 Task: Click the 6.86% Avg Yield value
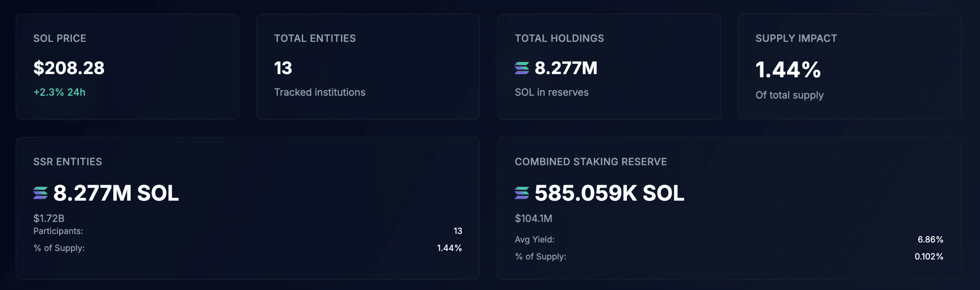click(930, 239)
